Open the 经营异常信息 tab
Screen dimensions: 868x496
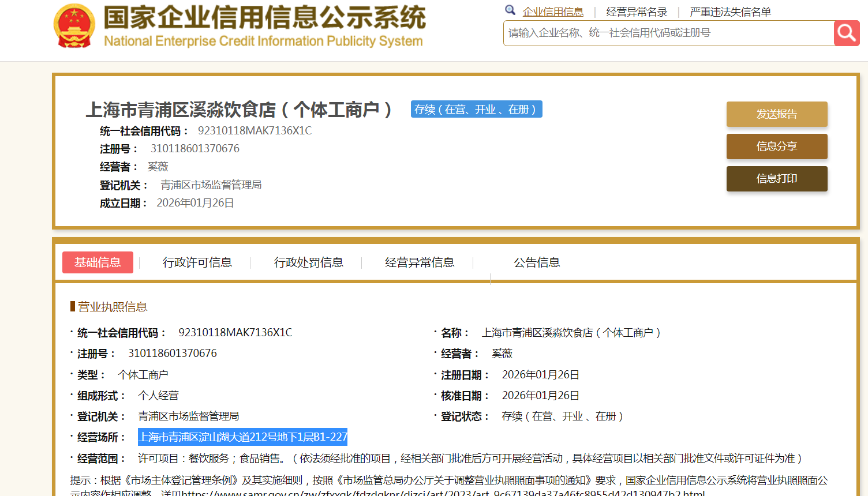point(420,262)
